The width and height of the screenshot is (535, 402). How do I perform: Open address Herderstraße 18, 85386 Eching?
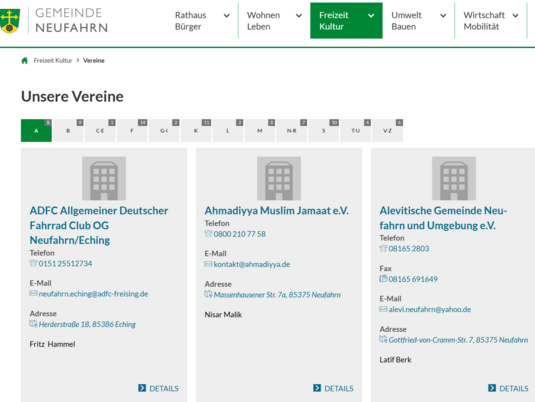87,324
